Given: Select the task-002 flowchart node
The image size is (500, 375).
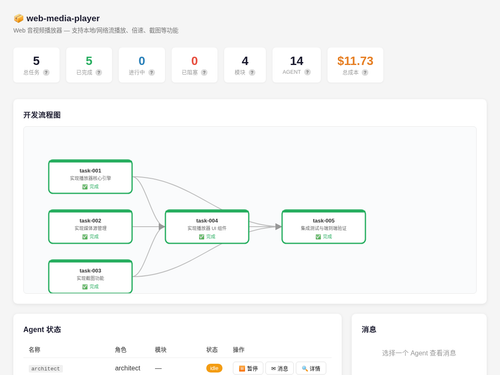Looking at the screenshot, I should [90, 227].
